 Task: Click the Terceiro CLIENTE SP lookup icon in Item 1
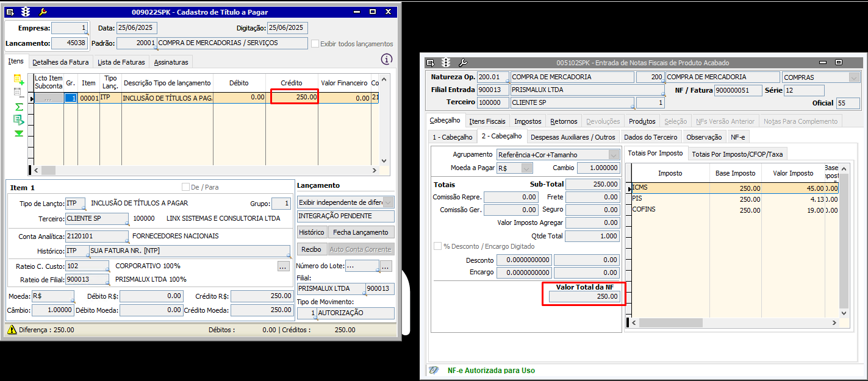click(127, 223)
